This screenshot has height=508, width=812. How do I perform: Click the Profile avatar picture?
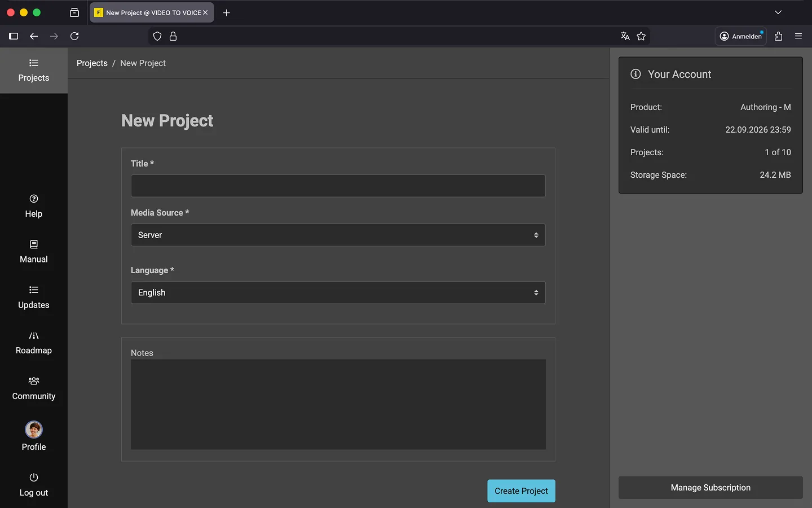click(34, 430)
